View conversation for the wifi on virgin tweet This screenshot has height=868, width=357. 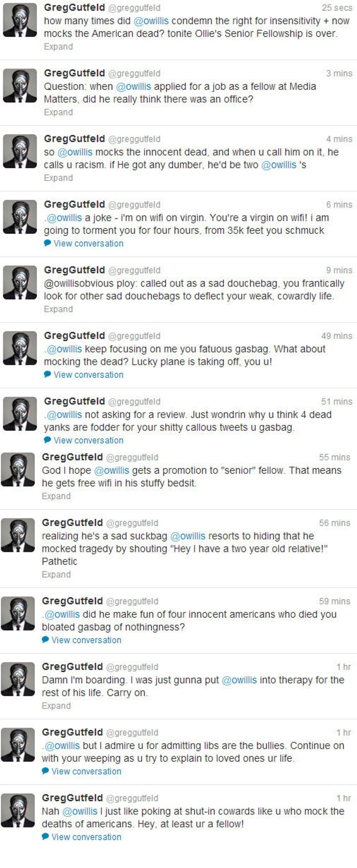89,243
